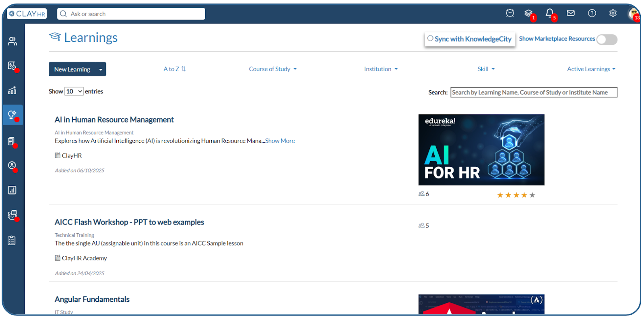Open the helpdesk agent sidebar icon
This screenshot has height=317, width=644.
coord(12,215)
